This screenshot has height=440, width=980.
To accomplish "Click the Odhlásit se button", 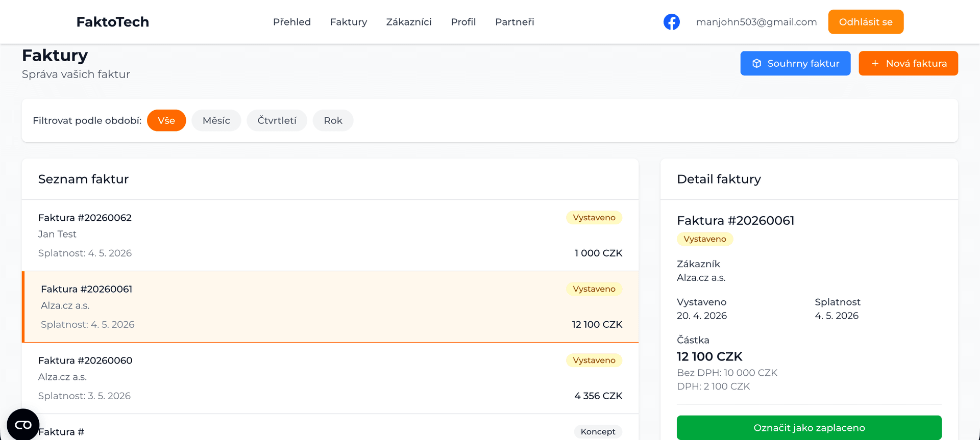I will 866,22.
